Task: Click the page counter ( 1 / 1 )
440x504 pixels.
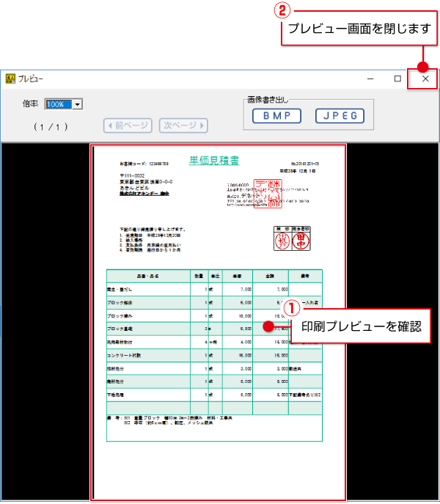Action: (51, 126)
